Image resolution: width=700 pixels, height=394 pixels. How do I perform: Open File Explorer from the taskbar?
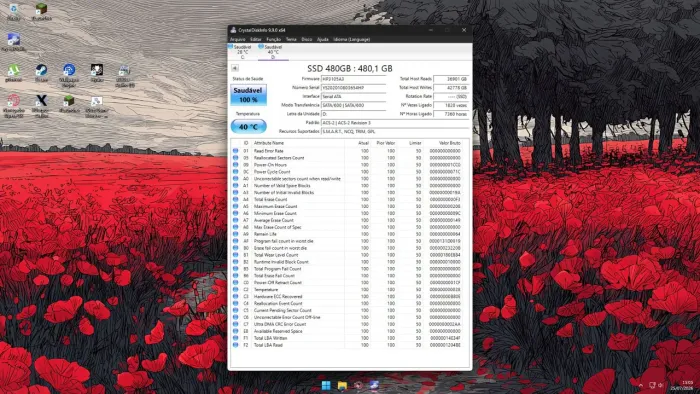(x=342, y=385)
